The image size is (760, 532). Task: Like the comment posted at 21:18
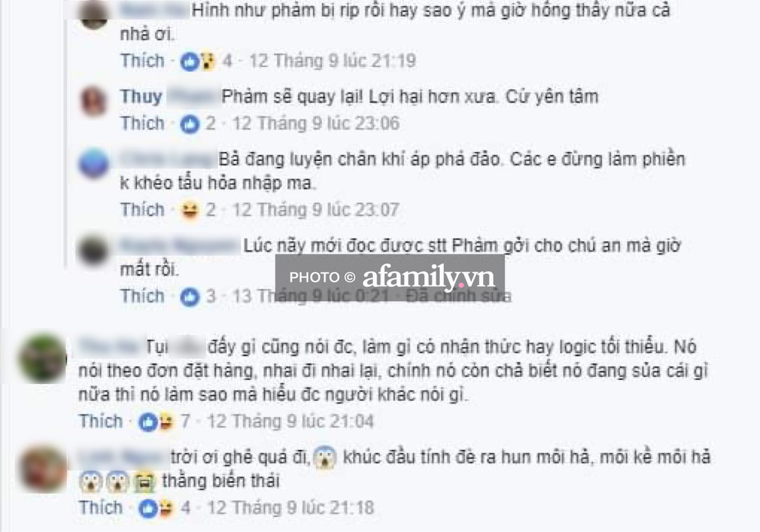[x=101, y=508]
